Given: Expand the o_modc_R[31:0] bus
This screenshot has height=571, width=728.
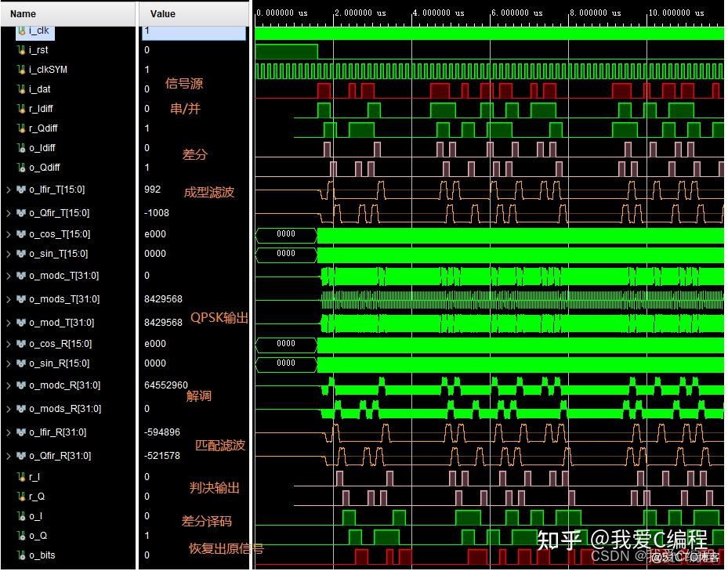Looking at the screenshot, I should point(9,385).
